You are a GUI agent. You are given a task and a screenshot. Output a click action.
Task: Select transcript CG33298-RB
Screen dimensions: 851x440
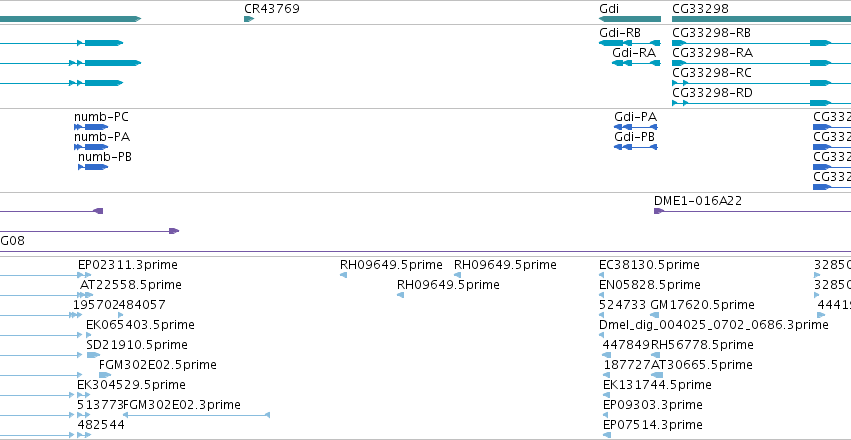coord(712,33)
